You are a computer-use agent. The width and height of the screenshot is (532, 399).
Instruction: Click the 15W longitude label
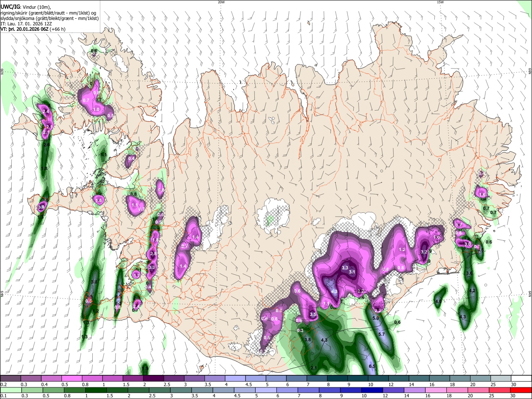[x=440, y=2]
